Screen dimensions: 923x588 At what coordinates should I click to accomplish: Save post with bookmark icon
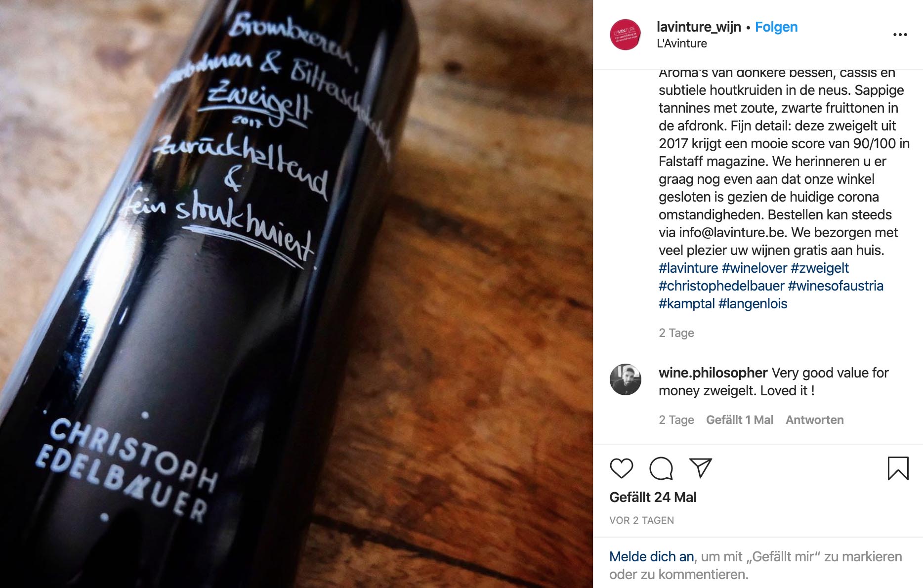pyautogui.click(x=898, y=468)
